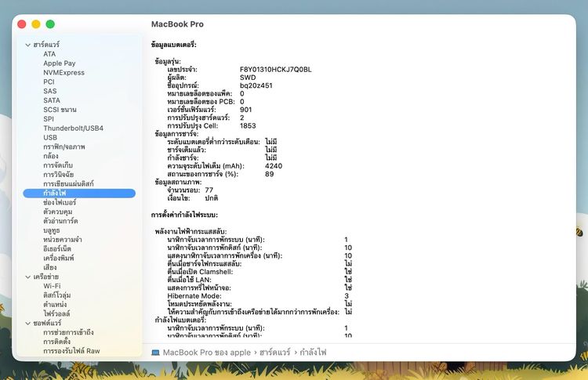The height and width of the screenshot is (380, 588).
Task: Select USB in the sidebar
Action: click(50, 138)
